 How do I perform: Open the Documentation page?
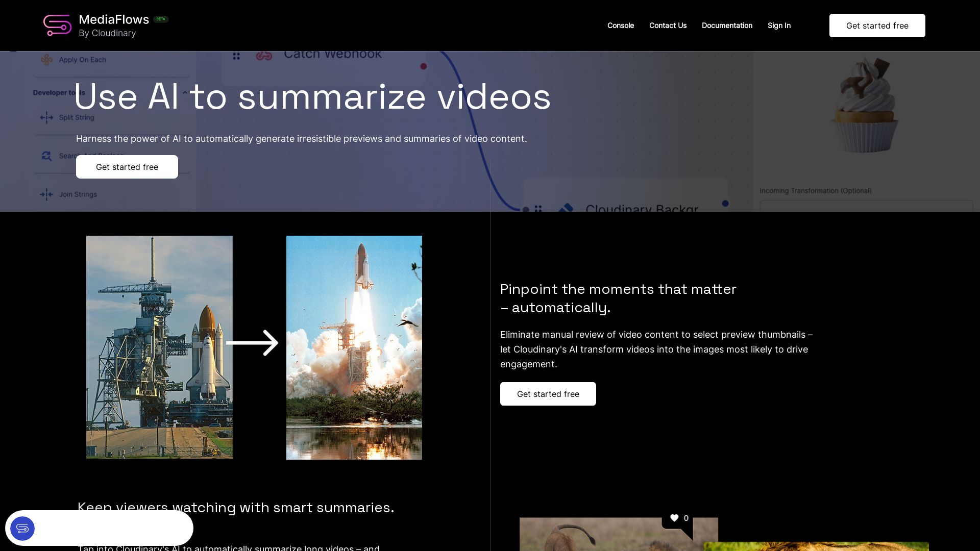(x=727, y=25)
